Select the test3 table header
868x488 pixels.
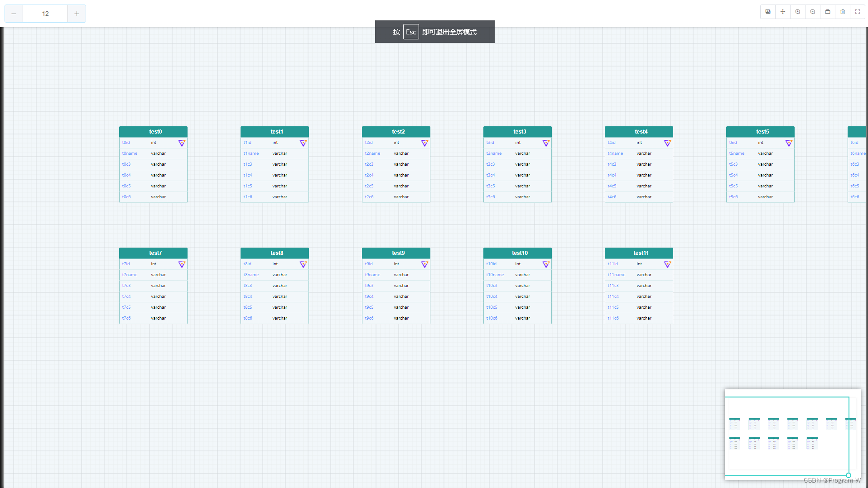517,132
